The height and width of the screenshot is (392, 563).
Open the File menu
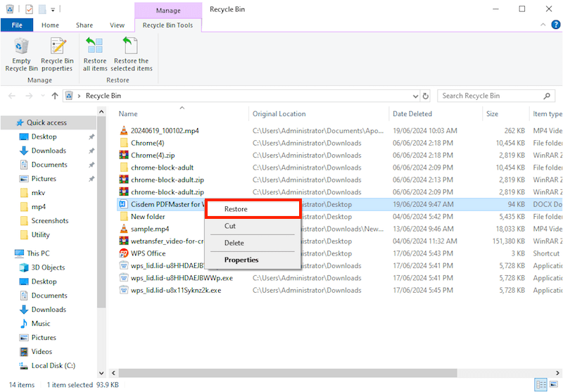(x=17, y=25)
